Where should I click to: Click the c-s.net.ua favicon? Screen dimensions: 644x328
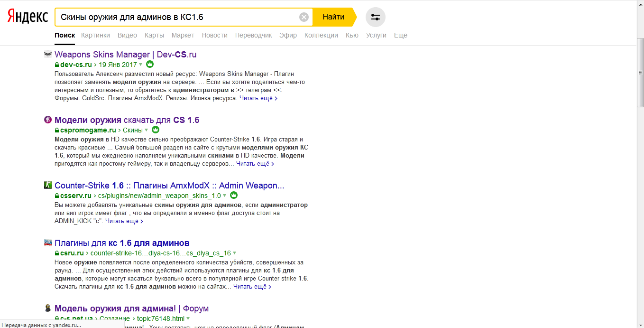(48, 309)
